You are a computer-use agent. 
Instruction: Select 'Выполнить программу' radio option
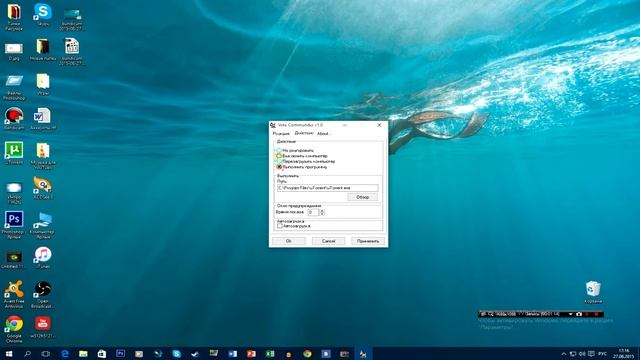click(x=280, y=167)
